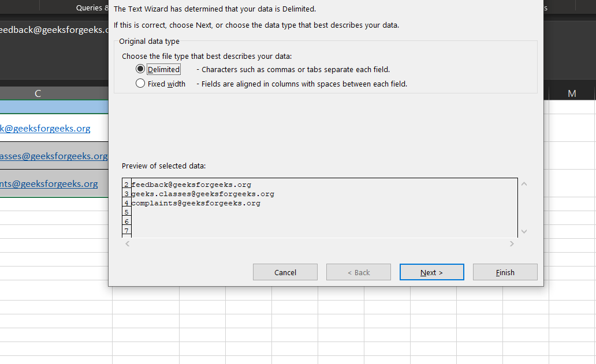Click preview scroll up arrow
The image size is (596, 364).
pyautogui.click(x=524, y=184)
